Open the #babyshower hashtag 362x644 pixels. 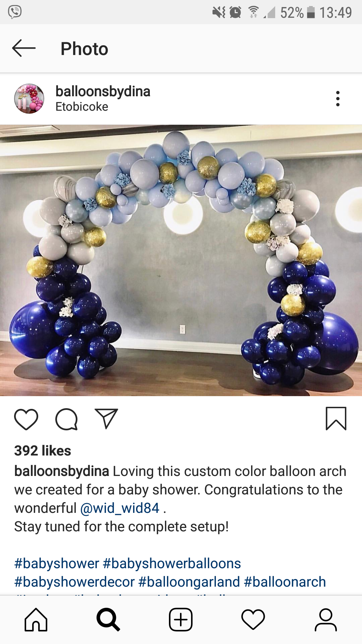point(57,563)
